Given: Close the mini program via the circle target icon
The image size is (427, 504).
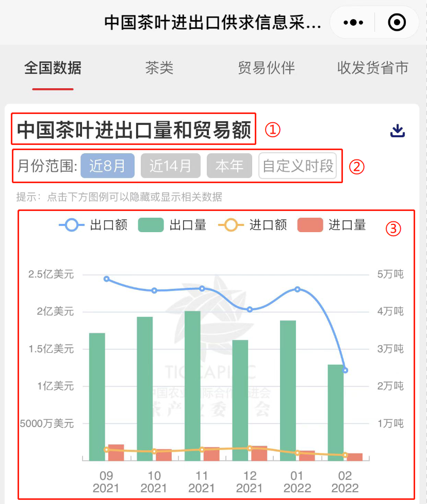Looking at the screenshot, I should 397,23.
